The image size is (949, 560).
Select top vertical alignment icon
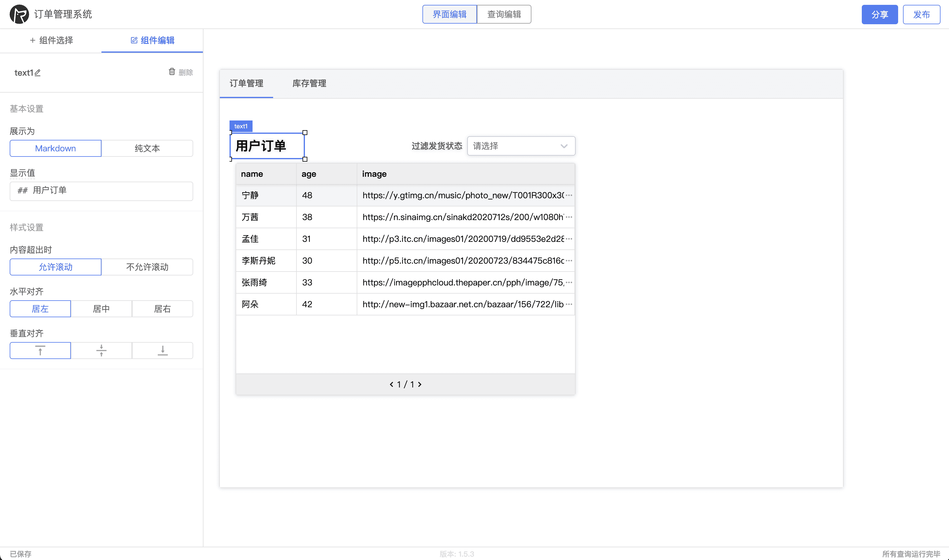40,351
